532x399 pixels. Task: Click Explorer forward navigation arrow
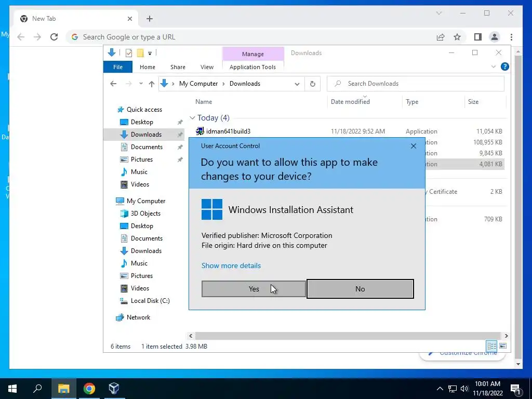pyautogui.click(x=129, y=84)
